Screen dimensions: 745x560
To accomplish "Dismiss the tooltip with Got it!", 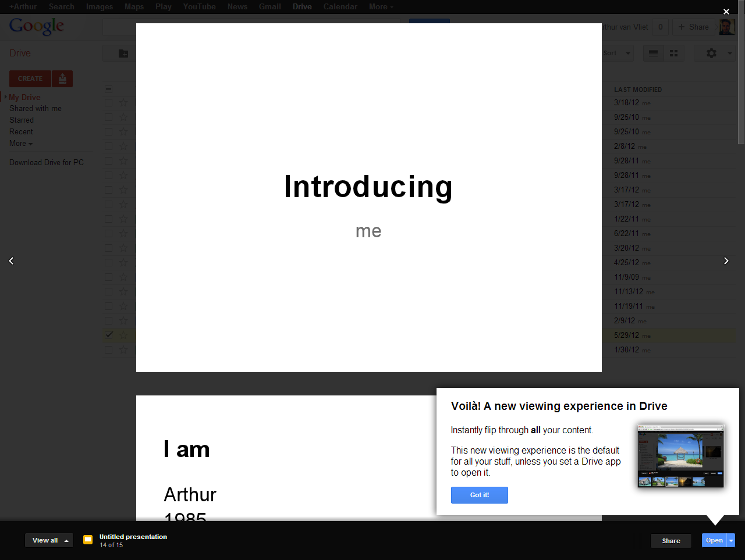I will tap(480, 495).
